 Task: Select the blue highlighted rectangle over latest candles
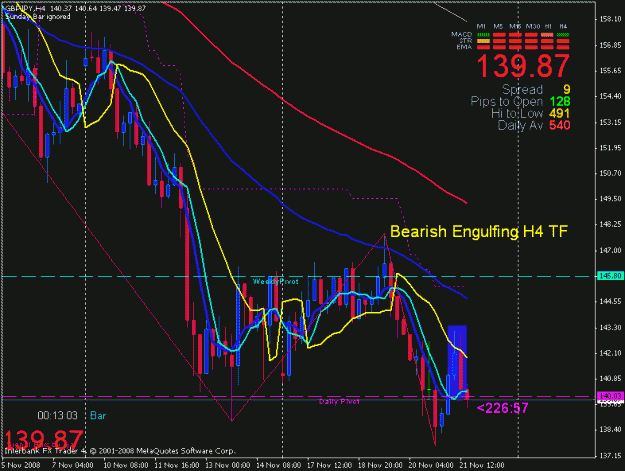click(x=457, y=361)
